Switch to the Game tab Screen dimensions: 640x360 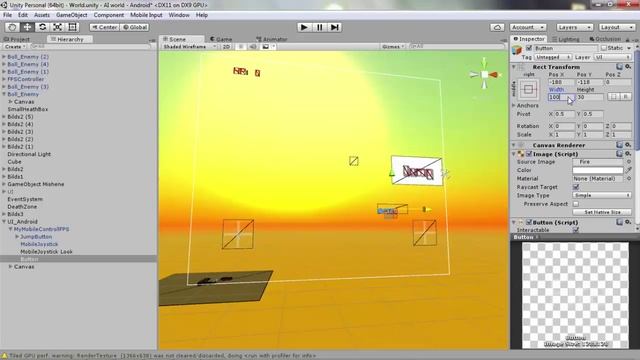(221, 39)
